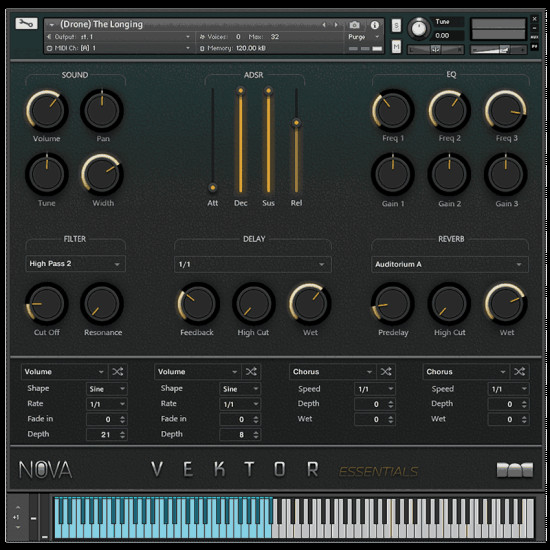Go to next preset arrow
This screenshot has width=550, height=550.
point(336,25)
